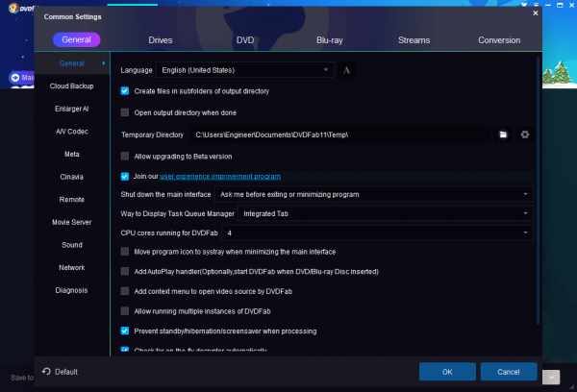
Task: Select Cloud Backup in the sidebar
Action: pos(72,86)
